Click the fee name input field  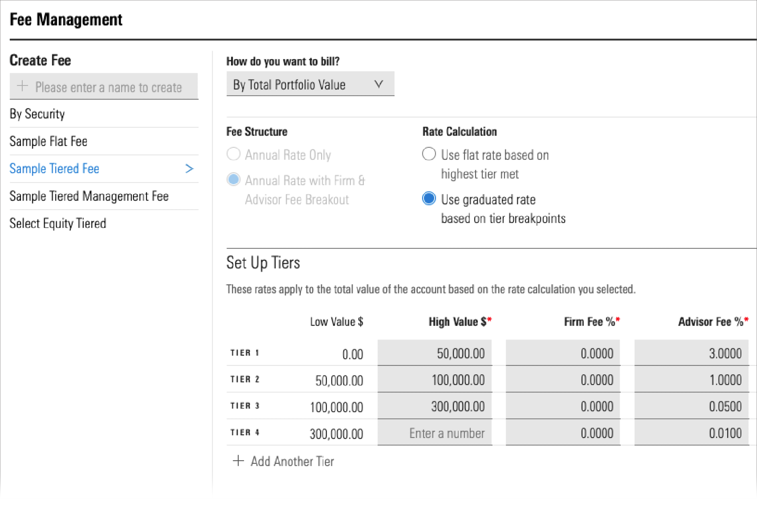[x=109, y=87]
